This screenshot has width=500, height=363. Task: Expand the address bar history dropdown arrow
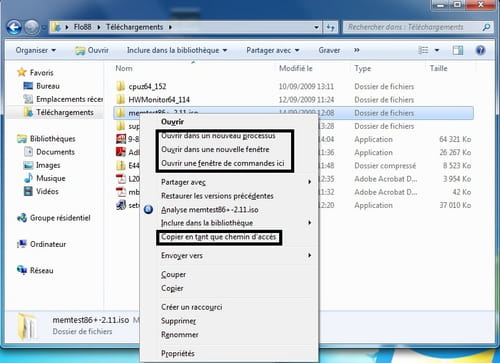coord(316,27)
